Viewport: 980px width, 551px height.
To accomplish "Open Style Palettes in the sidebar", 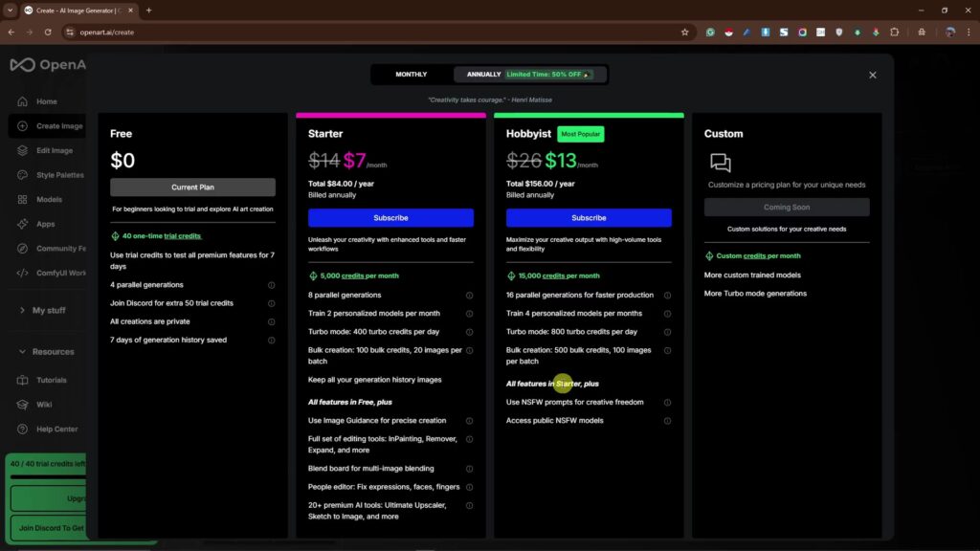I will click(x=49, y=175).
